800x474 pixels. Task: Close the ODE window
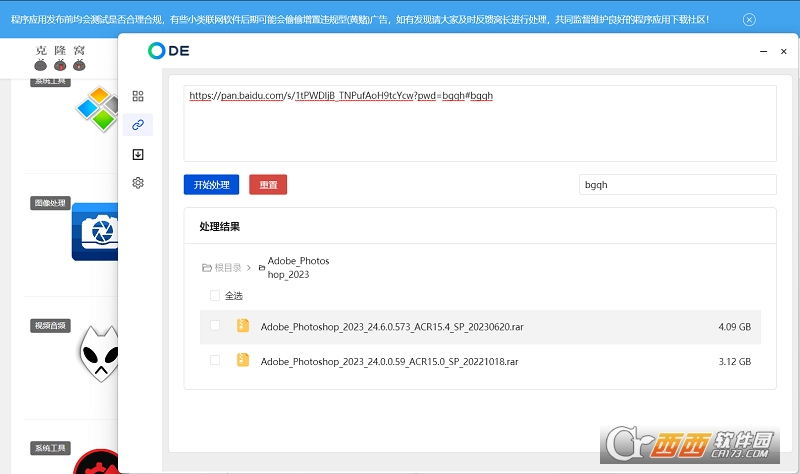(784, 52)
